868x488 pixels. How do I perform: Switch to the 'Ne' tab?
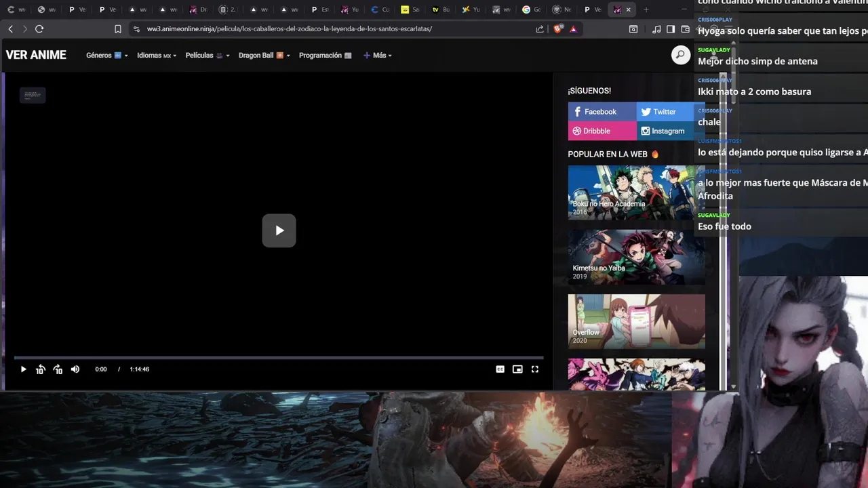tap(561, 9)
